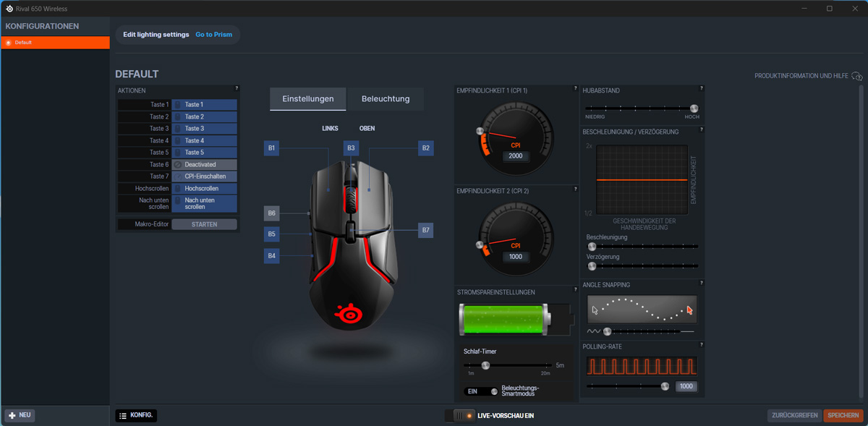This screenshot has width=868, height=426.
Task: Open Taste 5 action assignment
Action: tap(205, 153)
